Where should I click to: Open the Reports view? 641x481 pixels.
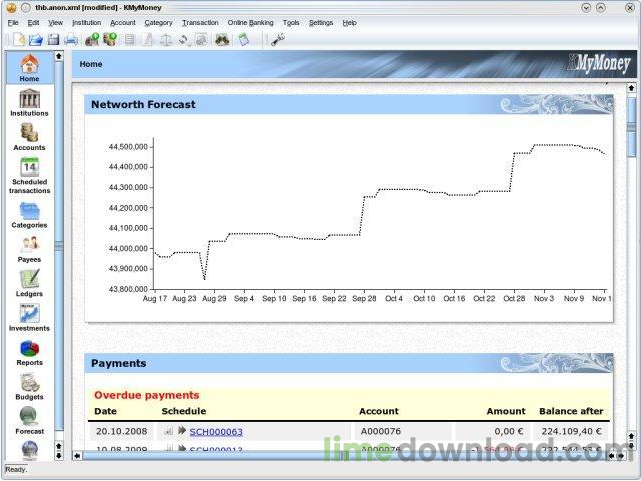coord(29,352)
